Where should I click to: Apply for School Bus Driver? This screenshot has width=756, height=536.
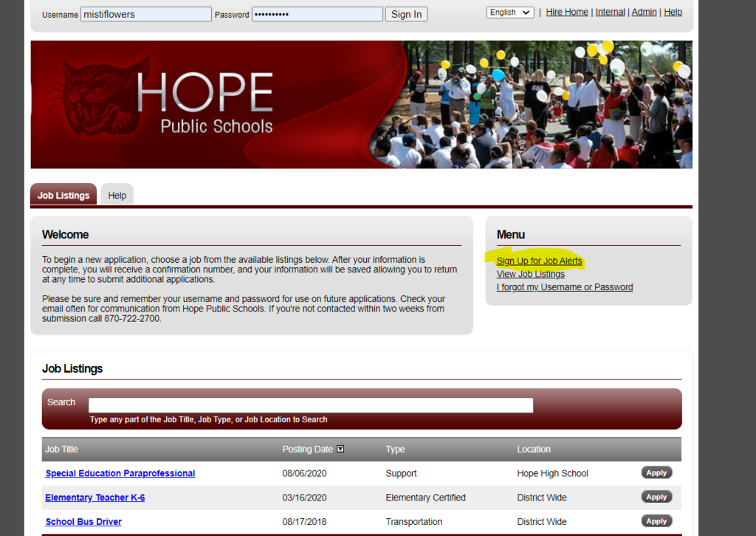(656, 521)
